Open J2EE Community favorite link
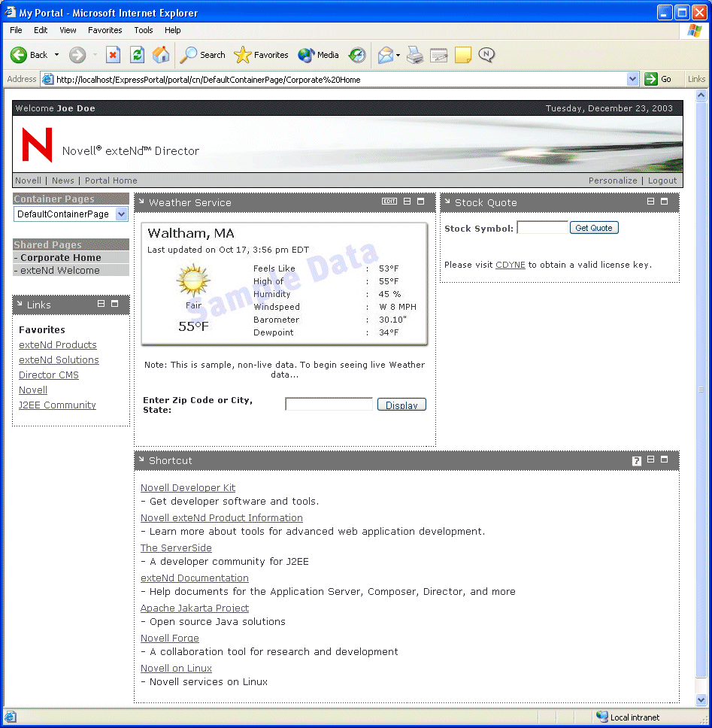 pyautogui.click(x=57, y=405)
